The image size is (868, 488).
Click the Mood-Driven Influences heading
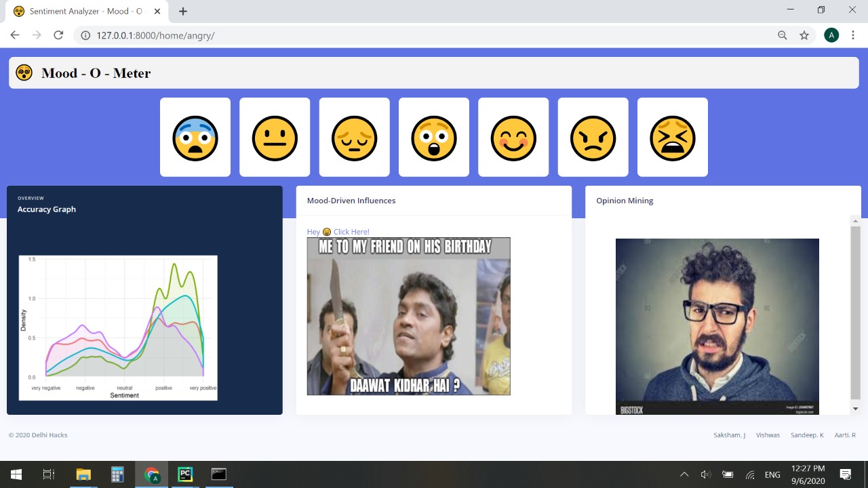click(351, 201)
